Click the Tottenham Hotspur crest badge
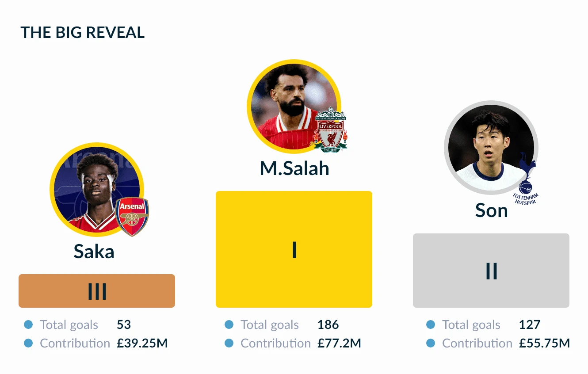 [x=526, y=179]
